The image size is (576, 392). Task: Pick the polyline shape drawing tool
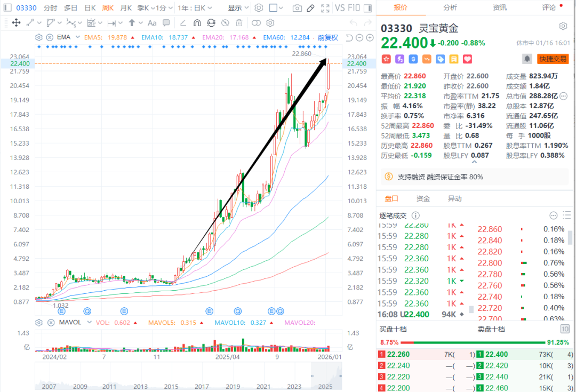(51, 23)
